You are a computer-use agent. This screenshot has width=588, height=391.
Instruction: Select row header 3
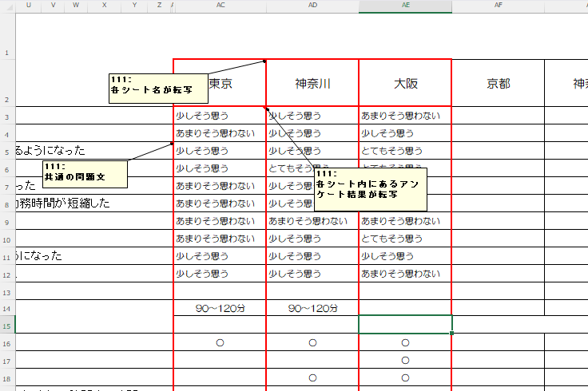click(x=7, y=116)
